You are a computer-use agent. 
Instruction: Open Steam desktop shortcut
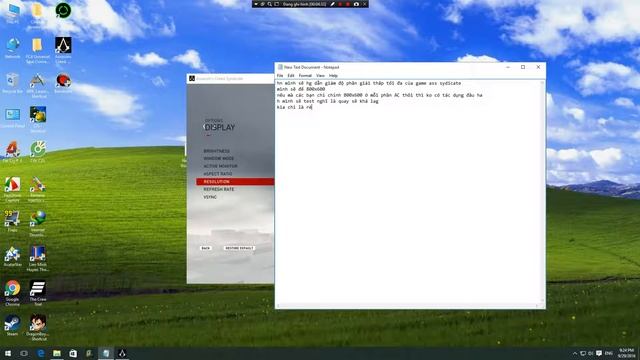(x=12, y=325)
